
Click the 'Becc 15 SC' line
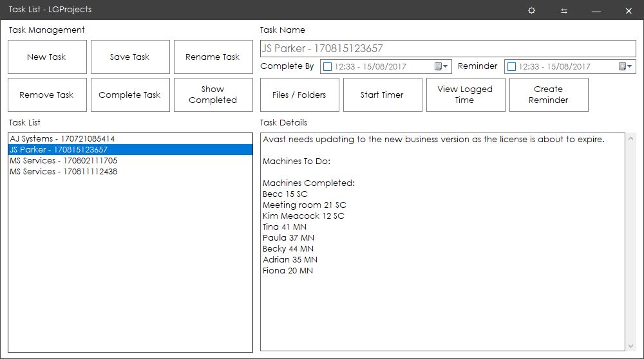(285, 194)
